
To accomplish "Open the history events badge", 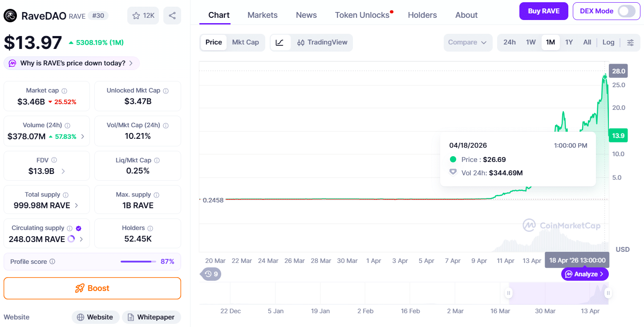I will (211, 274).
